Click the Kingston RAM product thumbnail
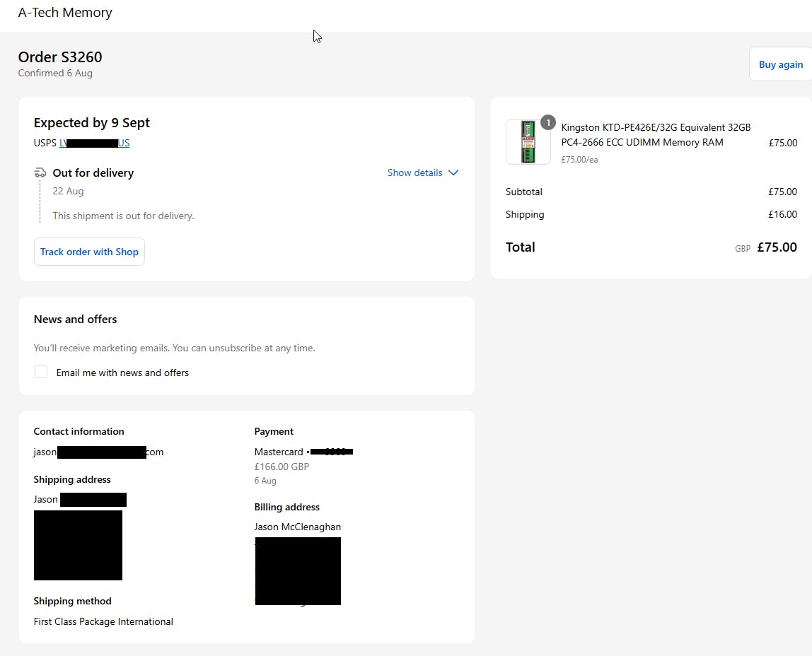Screen dimensions: 812x656 click(528, 142)
